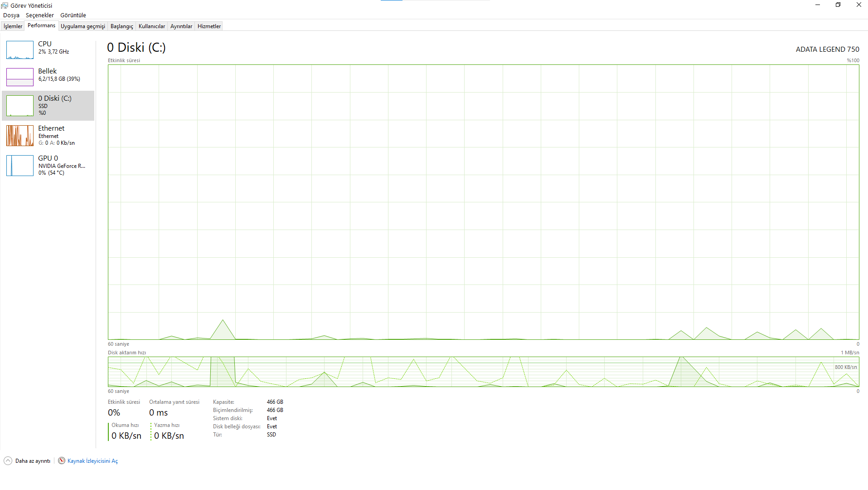The height and width of the screenshot is (490, 868).
Task: Click the large Etkinlik süresi activity graph
Action: [x=483, y=202]
